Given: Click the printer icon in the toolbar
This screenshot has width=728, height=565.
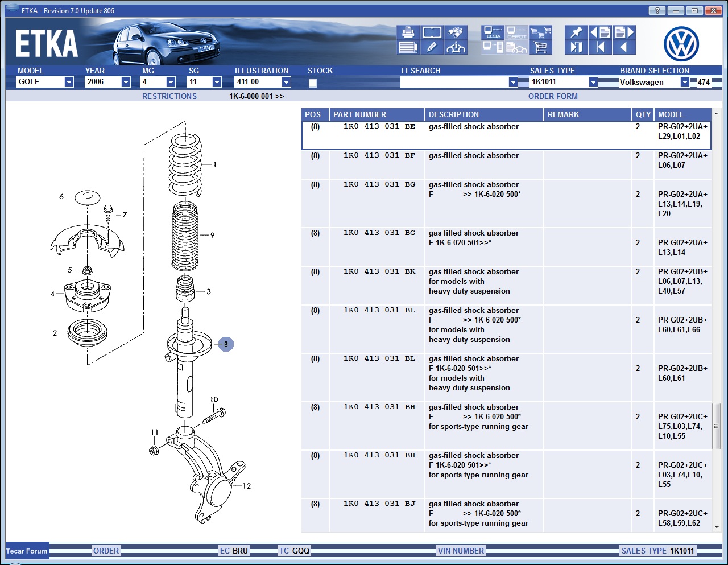Looking at the screenshot, I should click(x=408, y=32).
